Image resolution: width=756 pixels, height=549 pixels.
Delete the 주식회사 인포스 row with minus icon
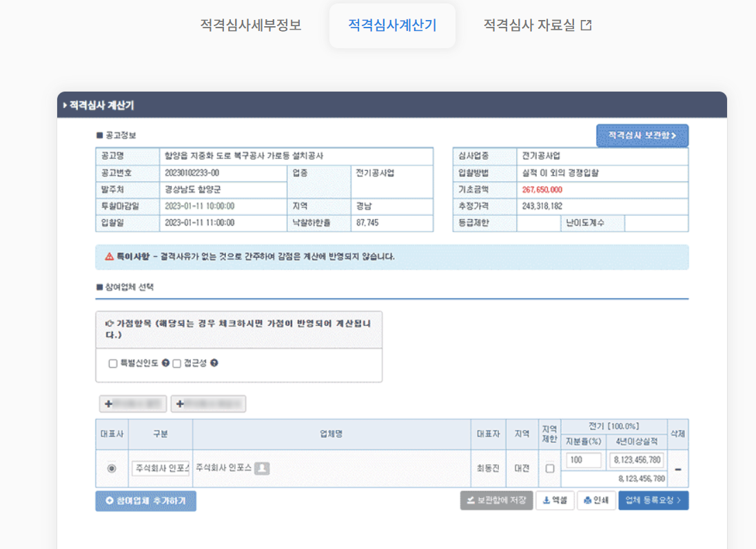click(678, 469)
